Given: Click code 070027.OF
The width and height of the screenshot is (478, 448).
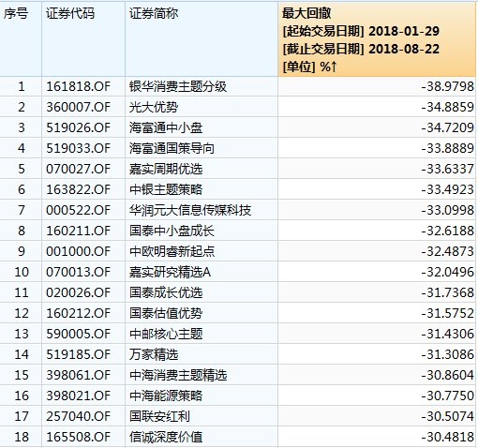Looking at the screenshot, I should pyautogui.click(x=79, y=169).
